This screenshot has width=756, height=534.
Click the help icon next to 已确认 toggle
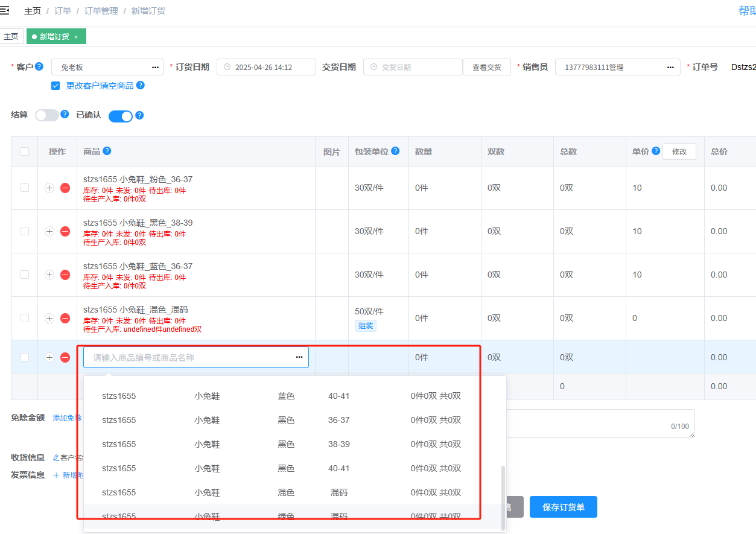[139, 115]
